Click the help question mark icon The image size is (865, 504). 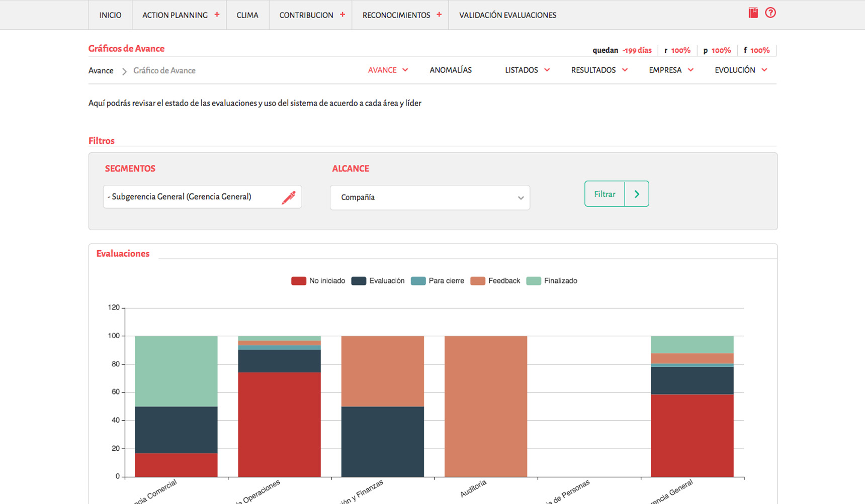770,13
